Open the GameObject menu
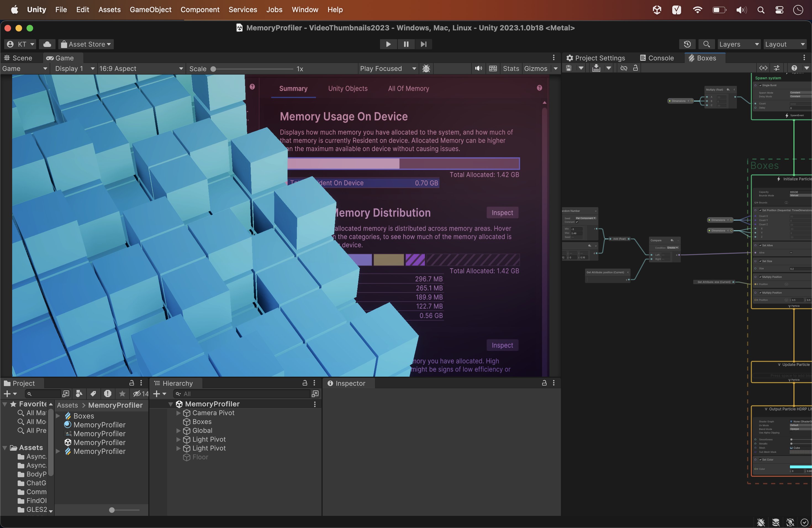Screen dimensions: 812x528 coord(151,10)
